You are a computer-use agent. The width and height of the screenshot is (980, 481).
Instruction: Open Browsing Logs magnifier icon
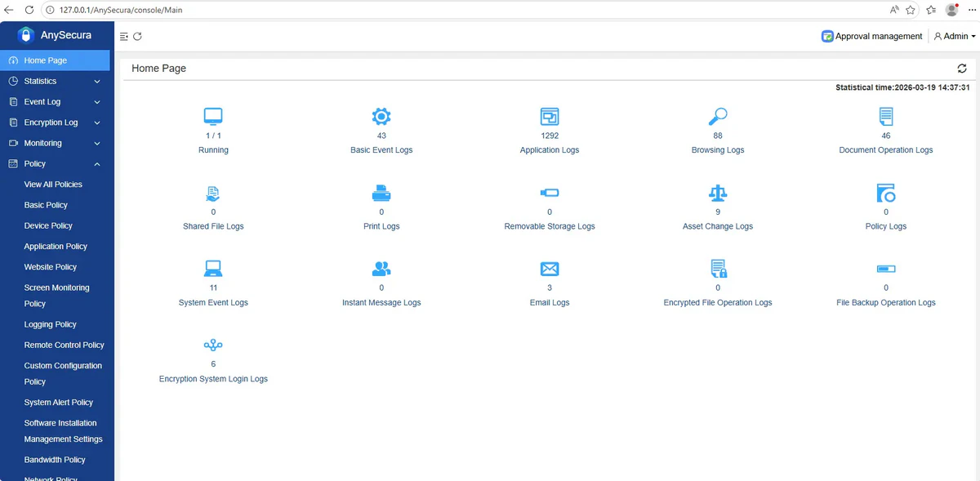(718, 116)
